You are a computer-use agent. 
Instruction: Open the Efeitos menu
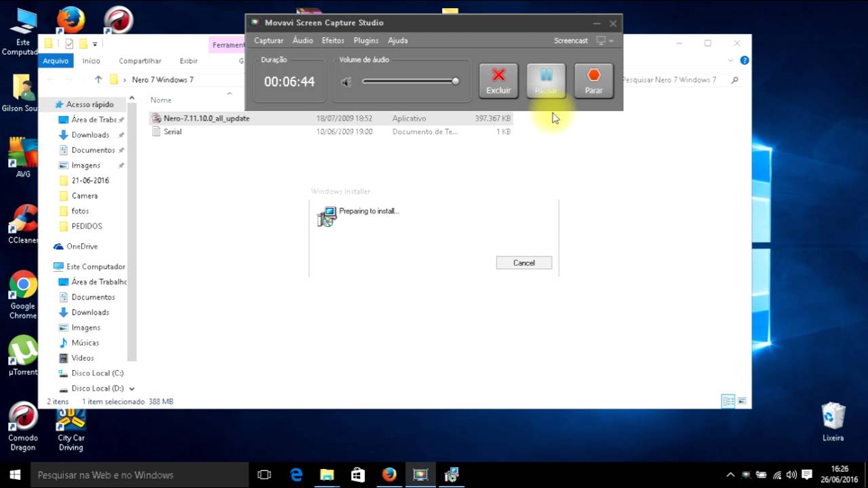click(333, 41)
